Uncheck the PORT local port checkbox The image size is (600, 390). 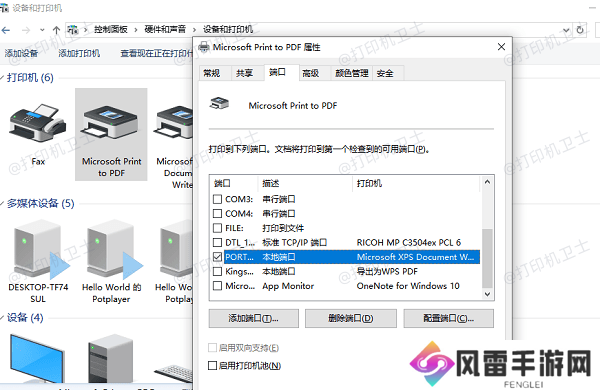217,257
